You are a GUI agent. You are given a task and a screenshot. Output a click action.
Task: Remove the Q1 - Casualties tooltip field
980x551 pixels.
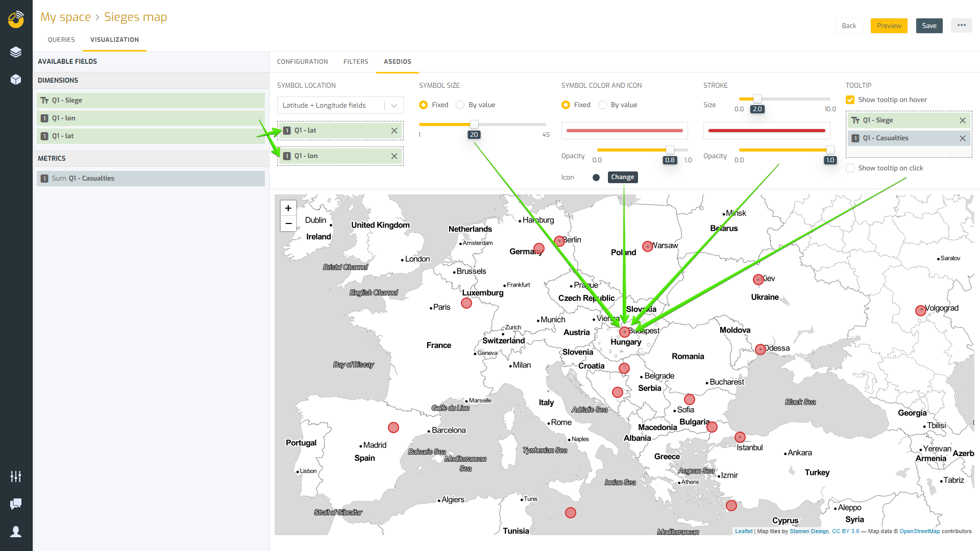(x=962, y=138)
